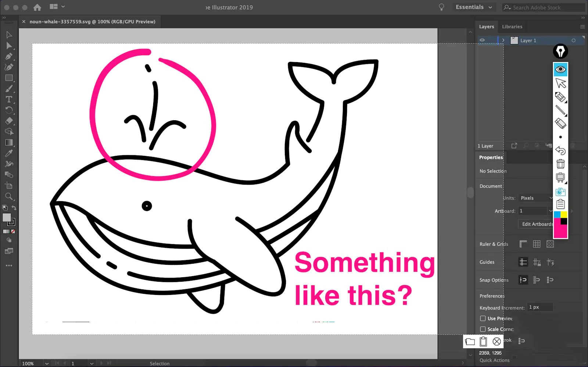588x367 pixels.
Task: Select the Gradient tool
Action: [x=9, y=142]
